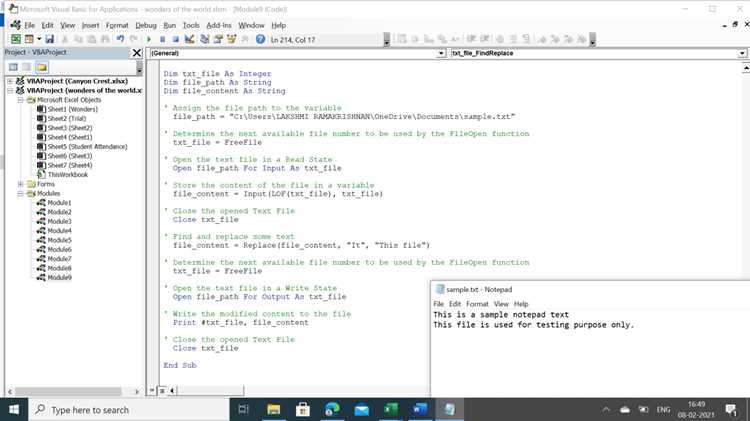Viewport: 750px width, 421px height.
Task: Collapse VBAProject (wonders of the world) node
Action: (x=10, y=90)
